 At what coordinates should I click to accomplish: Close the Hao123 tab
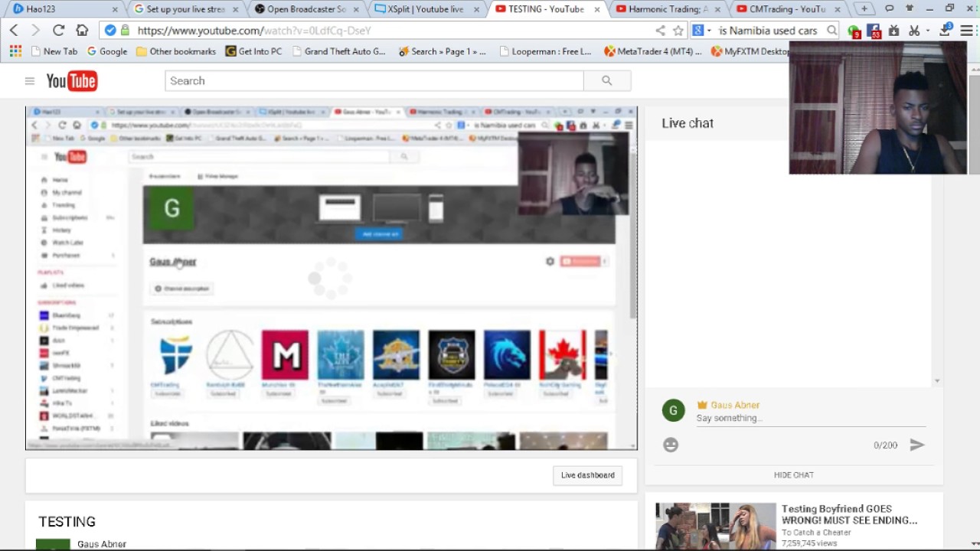click(115, 9)
